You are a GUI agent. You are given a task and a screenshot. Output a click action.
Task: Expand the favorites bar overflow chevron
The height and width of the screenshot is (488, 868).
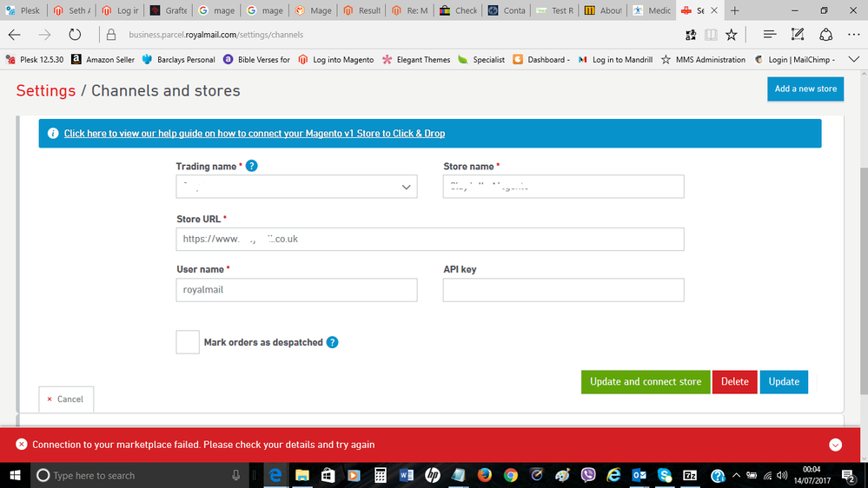point(853,59)
